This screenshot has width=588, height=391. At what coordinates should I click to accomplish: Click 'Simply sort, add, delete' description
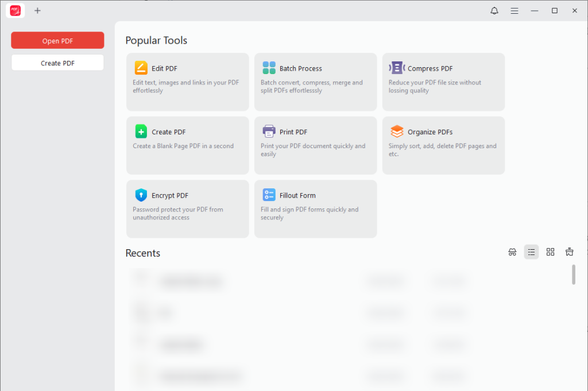click(443, 150)
